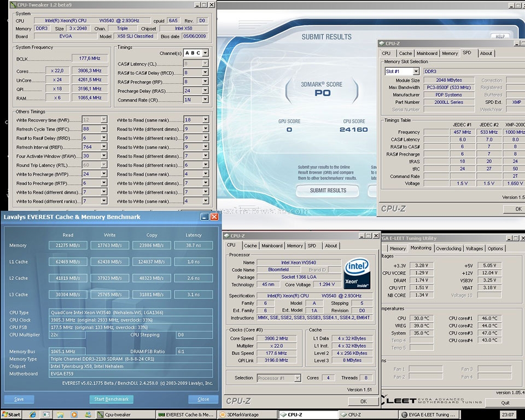The width and height of the screenshot is (525, 420).
Task: Open the Memory tab in E-LEET
Action: 398,248
